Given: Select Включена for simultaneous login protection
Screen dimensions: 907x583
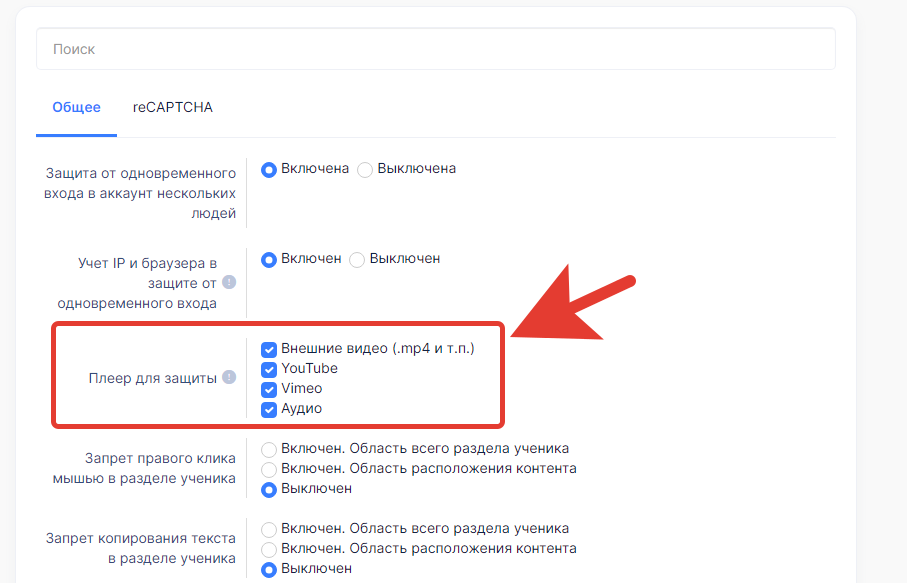Looking at the screenshot, I should pos(268,169).
